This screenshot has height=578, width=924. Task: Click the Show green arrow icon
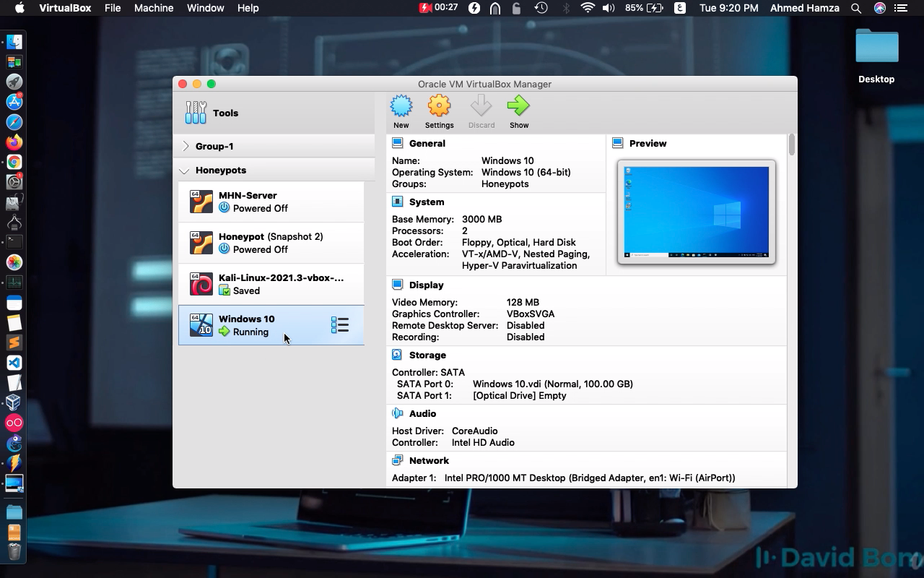[x=518, y=107]
